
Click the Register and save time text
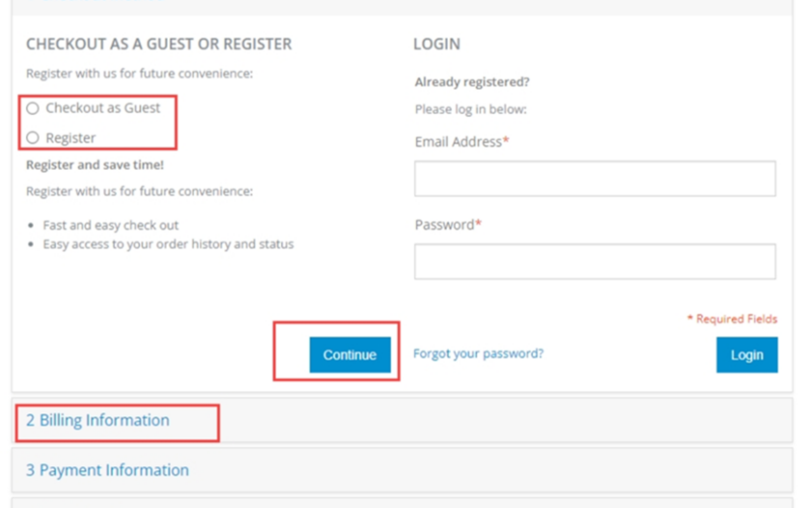[95, 165]
